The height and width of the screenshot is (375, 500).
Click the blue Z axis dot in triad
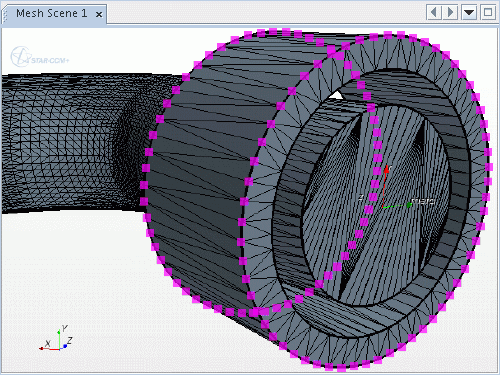[x=65, y=346]
